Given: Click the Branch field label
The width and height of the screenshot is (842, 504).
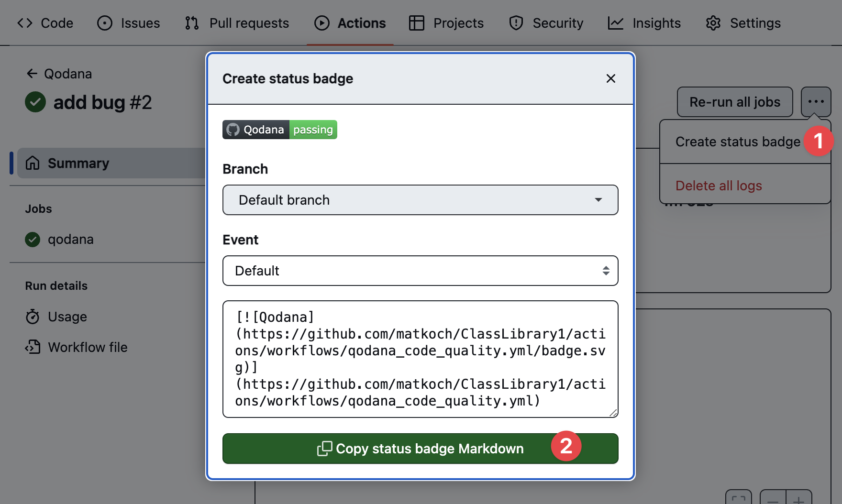Looking at the screenshot, I should [245, 169].
